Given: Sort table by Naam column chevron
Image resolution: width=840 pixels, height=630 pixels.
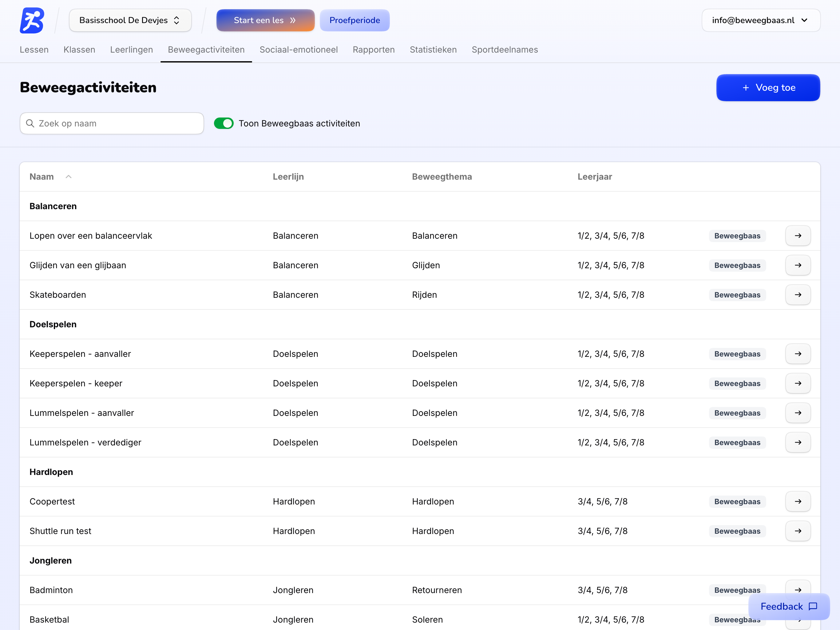Looking at the screenshot, I should (x=68, y=177).
